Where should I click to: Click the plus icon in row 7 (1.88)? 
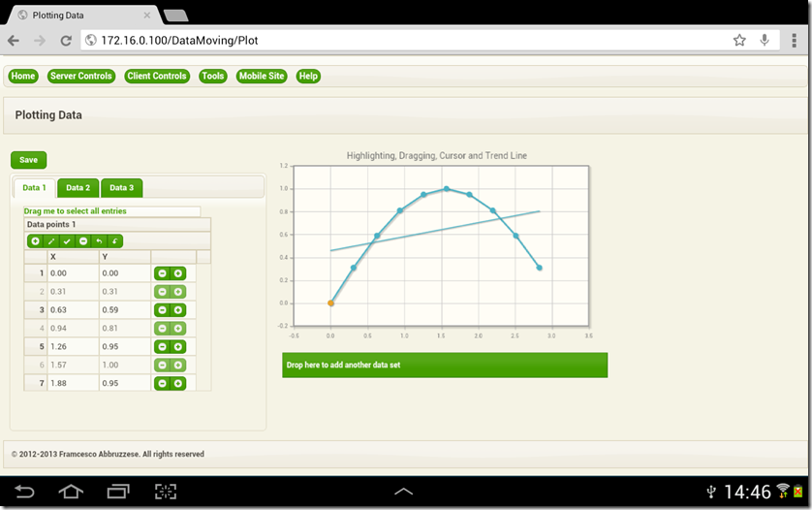pyautogui.click(x=178, y=383)
